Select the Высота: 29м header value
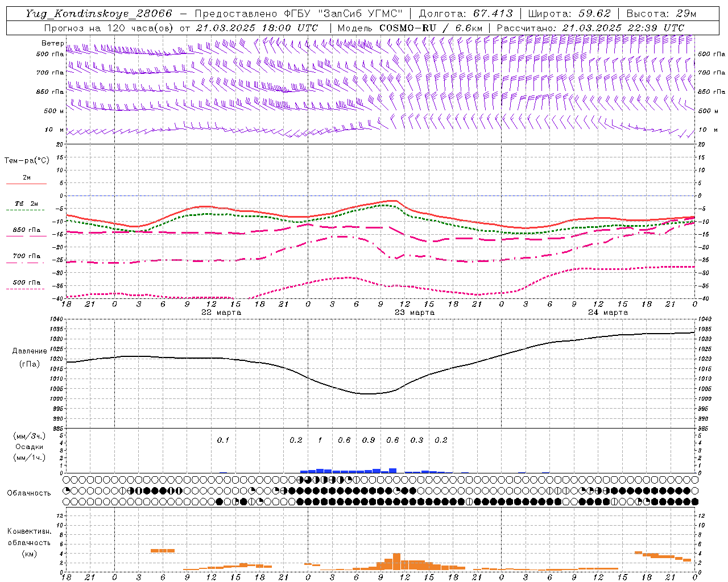Screen dimensions: 728x582 tap(661, 14)
